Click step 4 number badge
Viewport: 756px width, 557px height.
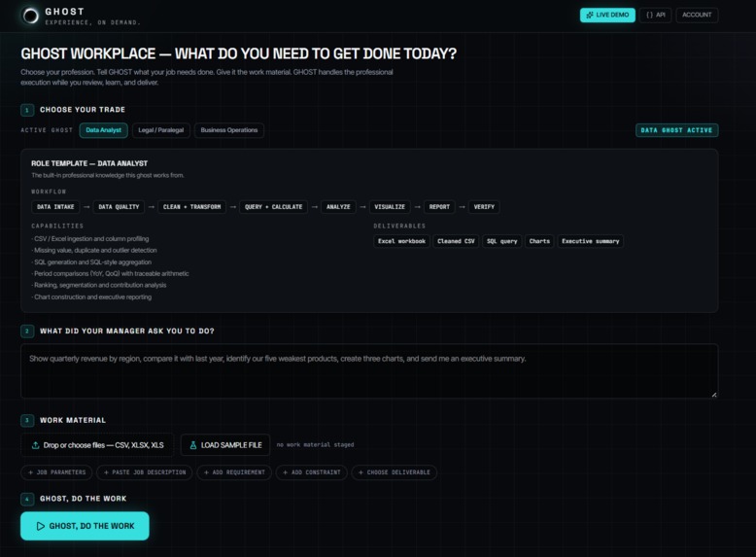[x=27, y=499]
